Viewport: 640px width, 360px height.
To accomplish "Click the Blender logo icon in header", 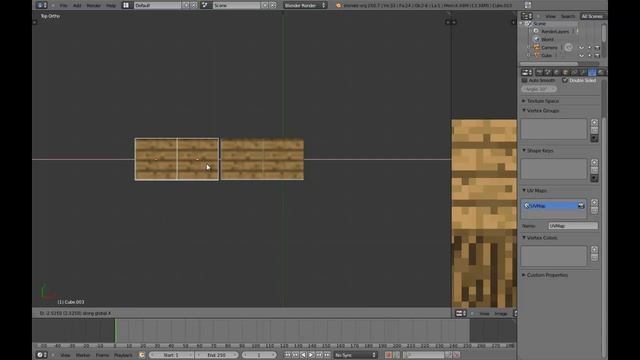I will [338, 6].
